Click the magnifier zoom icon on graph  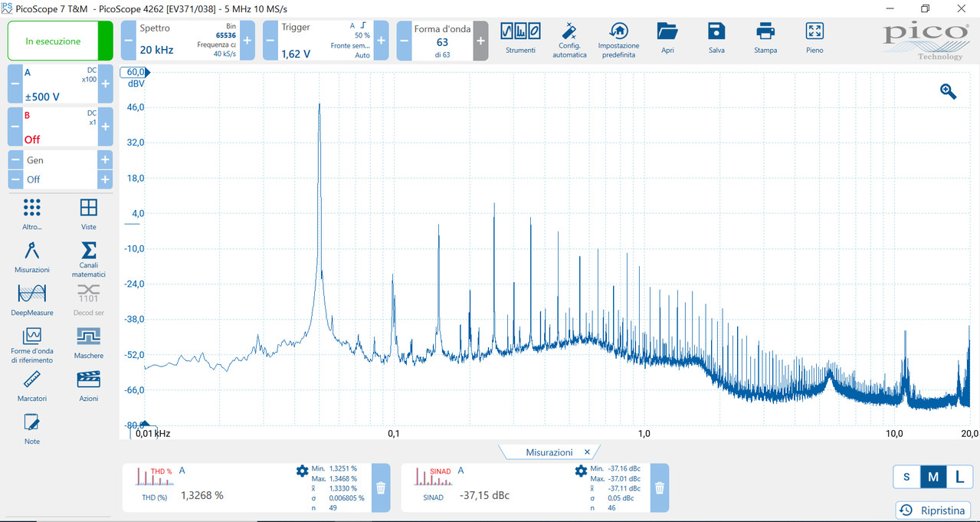pos(949,91)
